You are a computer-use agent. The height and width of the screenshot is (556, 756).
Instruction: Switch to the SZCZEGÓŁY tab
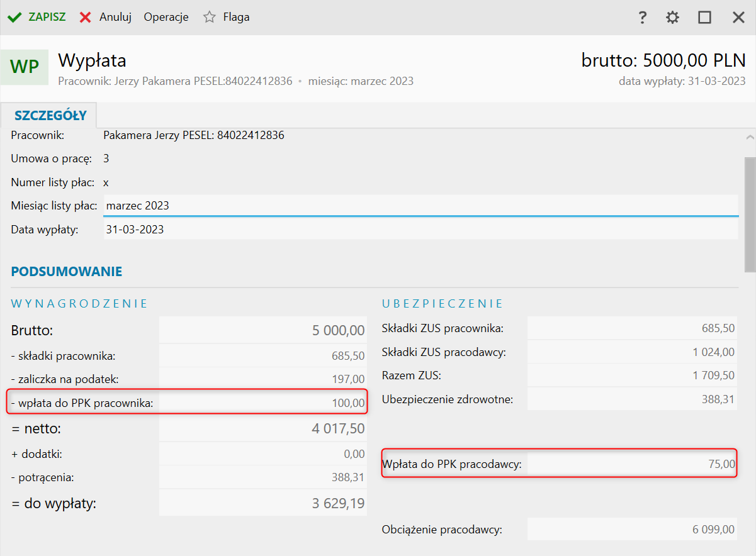(50, 116)
